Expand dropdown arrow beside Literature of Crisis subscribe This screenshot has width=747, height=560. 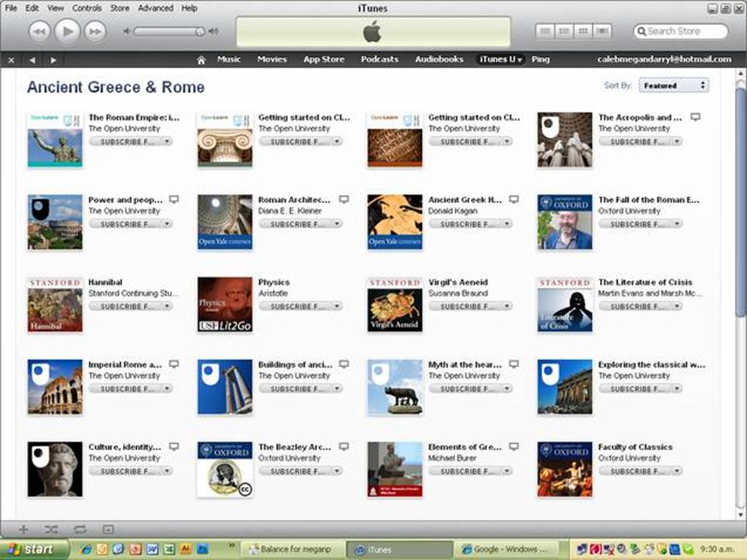click(x=678, y=306)
